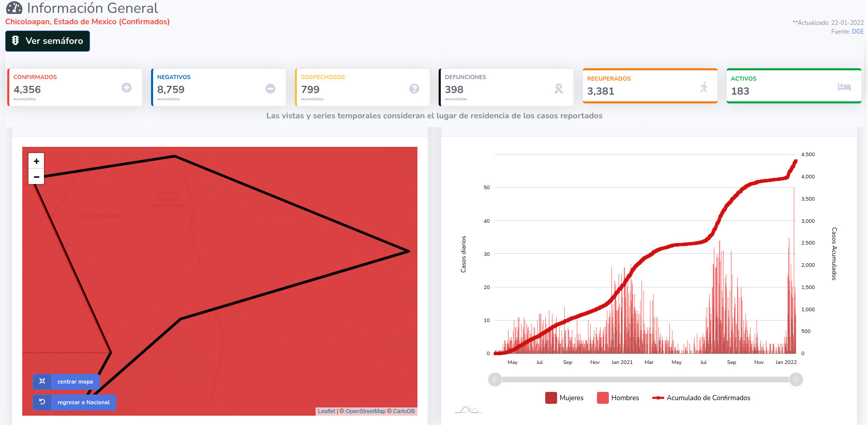Select the Defunciones 398 card
This screenshot has height=425, width=868.
click(506, 87)
